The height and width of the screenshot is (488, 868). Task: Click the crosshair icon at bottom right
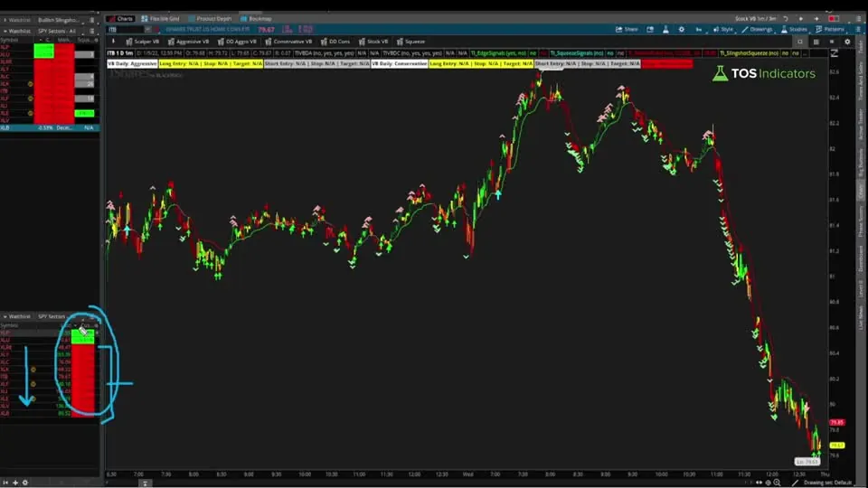click(768, 483)
